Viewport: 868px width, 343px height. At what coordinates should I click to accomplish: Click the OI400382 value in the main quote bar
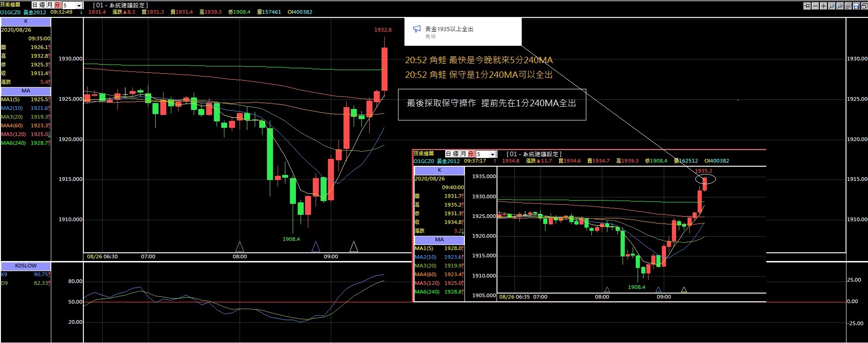(x=300, y=12)
